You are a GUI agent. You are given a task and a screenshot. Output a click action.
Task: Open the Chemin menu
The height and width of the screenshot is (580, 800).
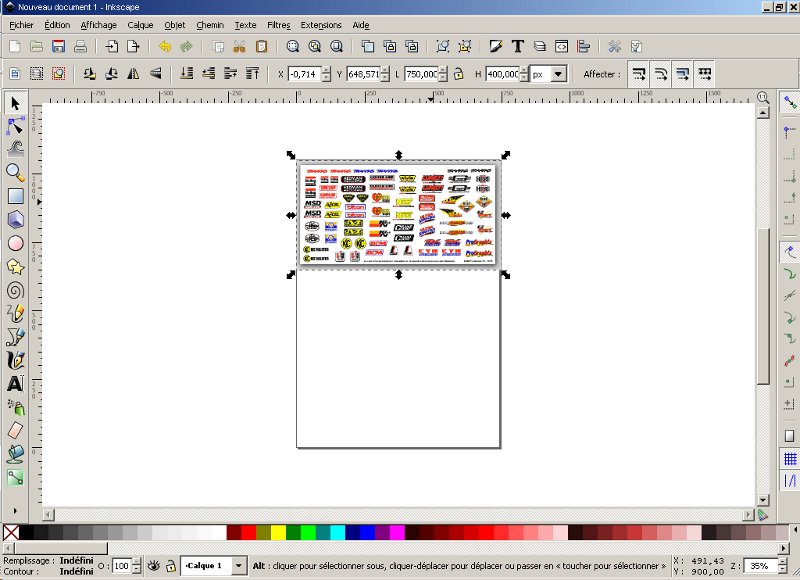pyautogui.click(x=210, y=25)
